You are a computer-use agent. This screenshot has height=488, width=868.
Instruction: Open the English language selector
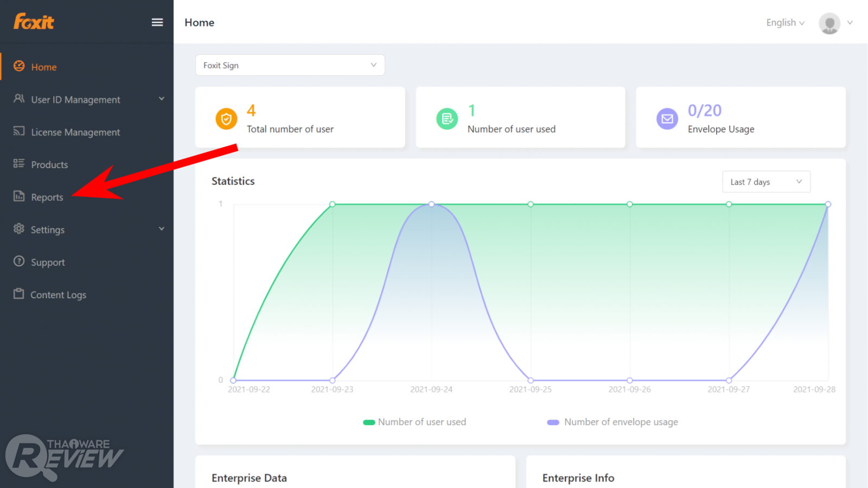(785, 23)
